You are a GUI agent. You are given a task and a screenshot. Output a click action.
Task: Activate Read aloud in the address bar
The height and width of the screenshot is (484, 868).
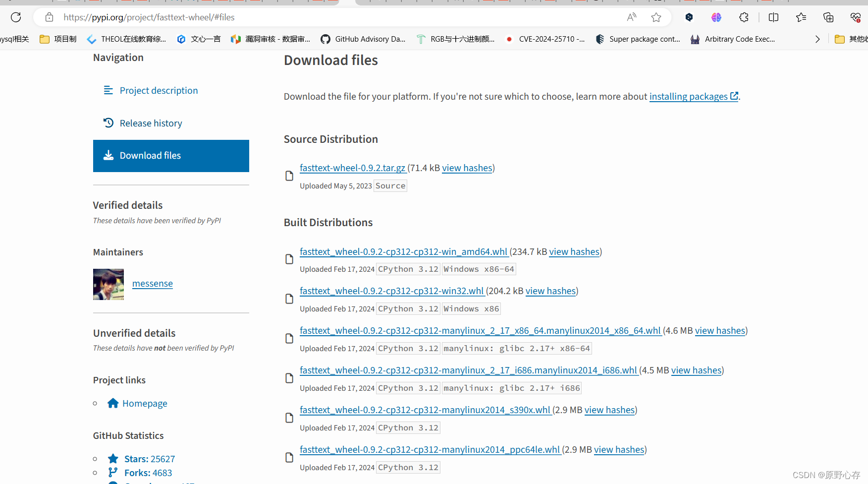pos(631,17)
